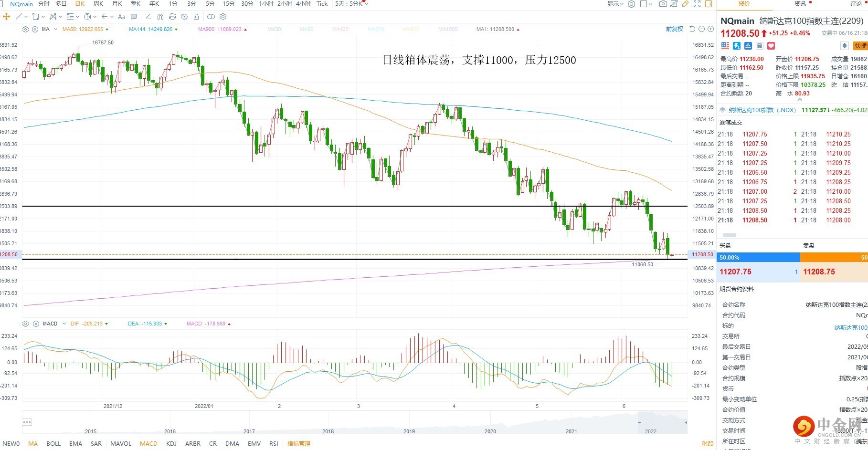Open the 指标管理 indicator manager
The width and height of the screenshot is (868, 450).
click(x=299, y=444)
